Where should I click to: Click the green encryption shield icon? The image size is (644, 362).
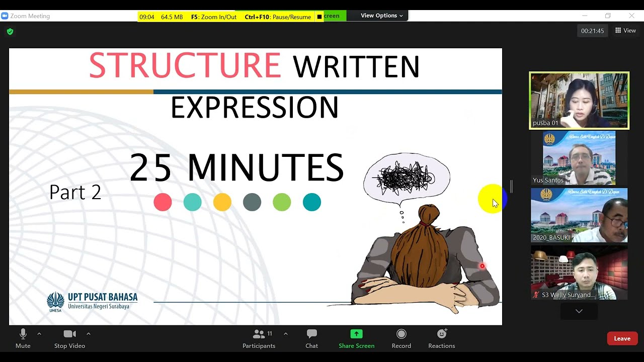click(x=10, y=32)
